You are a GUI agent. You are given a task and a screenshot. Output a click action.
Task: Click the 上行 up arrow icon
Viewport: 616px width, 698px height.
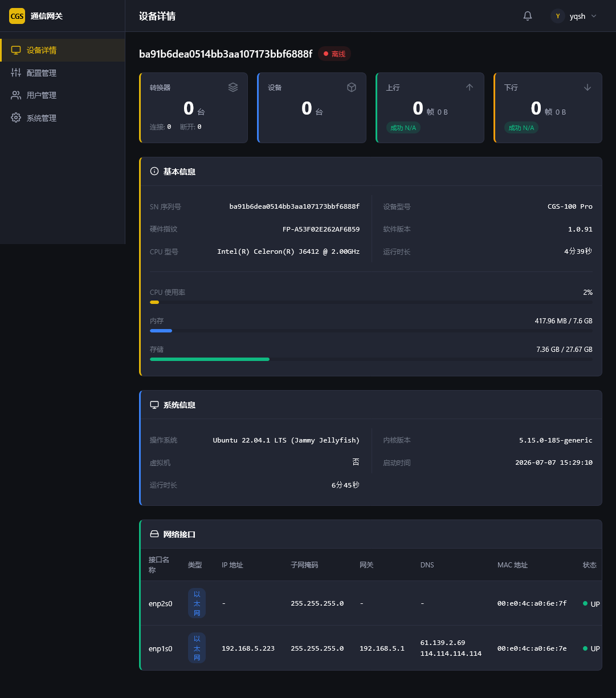click(470, 87)
